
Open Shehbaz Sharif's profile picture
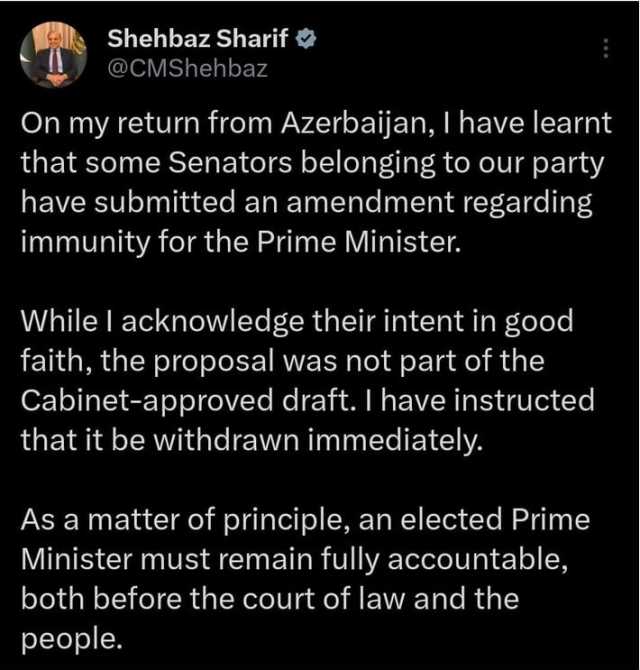click(x=54, y=57)
